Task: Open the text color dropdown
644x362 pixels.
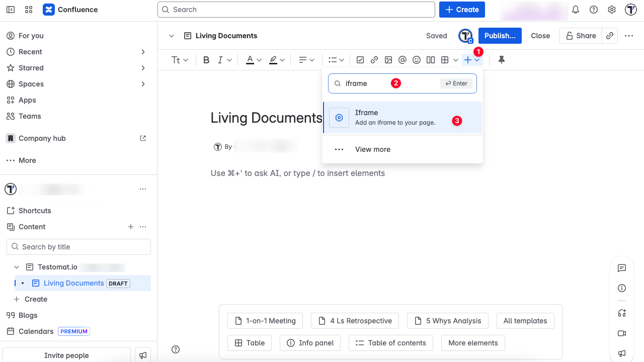Action: click(x=253, y=60)
